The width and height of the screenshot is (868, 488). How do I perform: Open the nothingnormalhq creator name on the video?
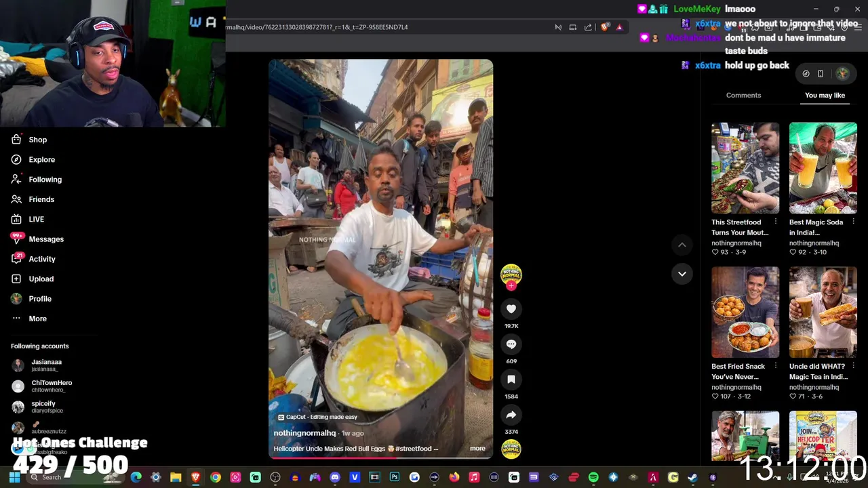click(304, 433)
